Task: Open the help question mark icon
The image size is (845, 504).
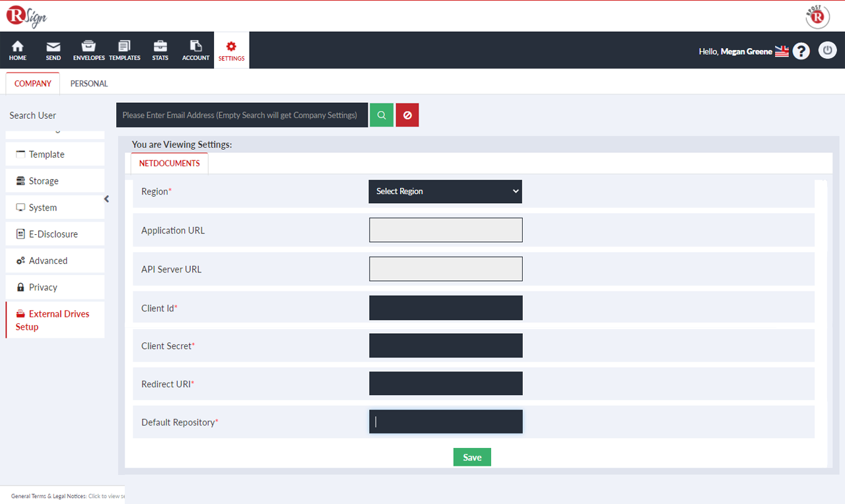Action: [801, 50]
